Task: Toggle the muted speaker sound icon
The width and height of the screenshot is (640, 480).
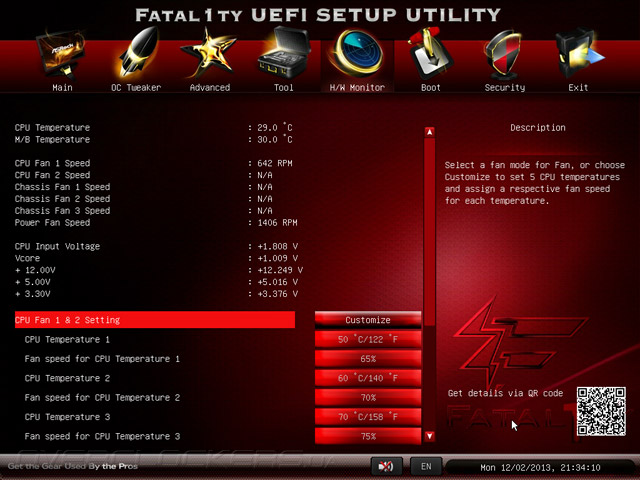Action: coord(386,466)
